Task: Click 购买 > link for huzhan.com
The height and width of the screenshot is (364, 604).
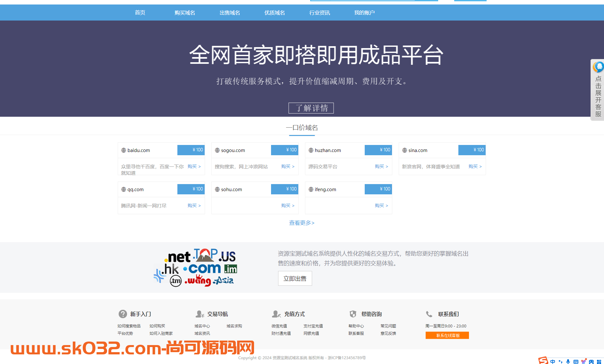Action: [x=381, y=166]
